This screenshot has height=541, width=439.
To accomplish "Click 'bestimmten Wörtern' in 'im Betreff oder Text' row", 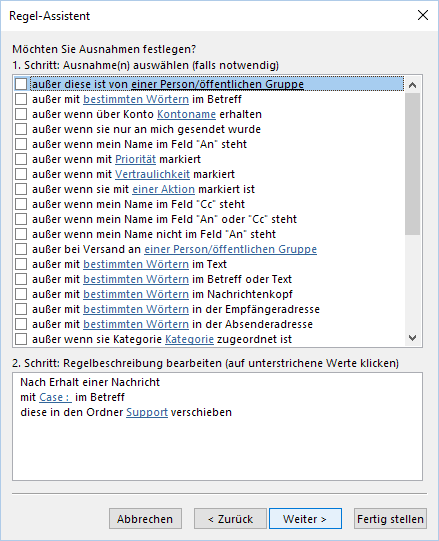I will (x=136, y=279).
